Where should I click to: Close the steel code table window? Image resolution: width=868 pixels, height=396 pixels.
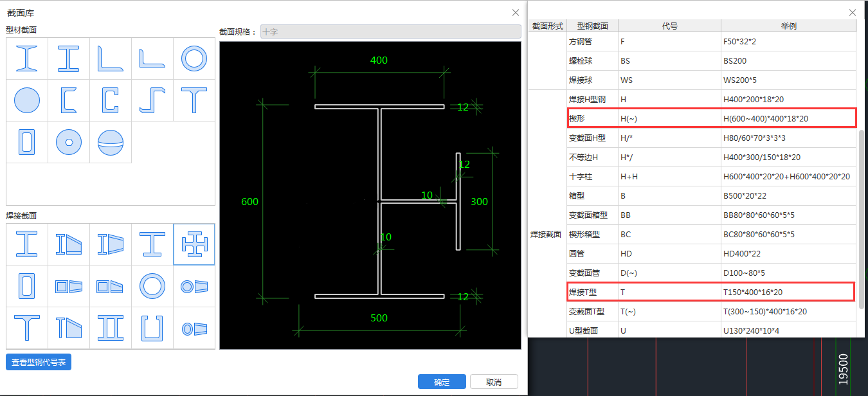(853, 13)
